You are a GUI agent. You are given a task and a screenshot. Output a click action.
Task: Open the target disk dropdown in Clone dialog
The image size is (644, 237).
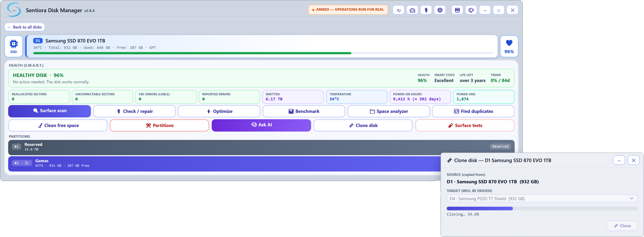(542, 199)
